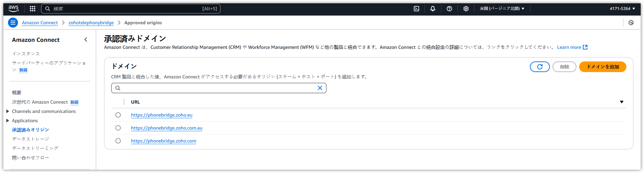Click the AWS logo home icon
Screen dimensions: 644x183
[14, 8]
